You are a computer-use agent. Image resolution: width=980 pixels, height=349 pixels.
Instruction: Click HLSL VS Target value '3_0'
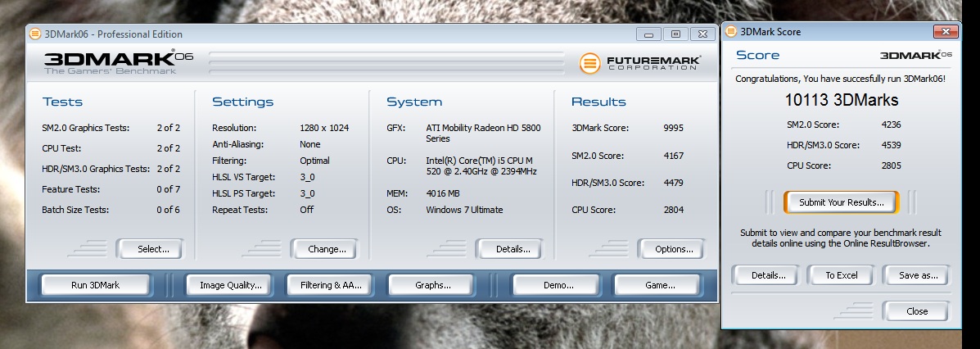point(308,178)
